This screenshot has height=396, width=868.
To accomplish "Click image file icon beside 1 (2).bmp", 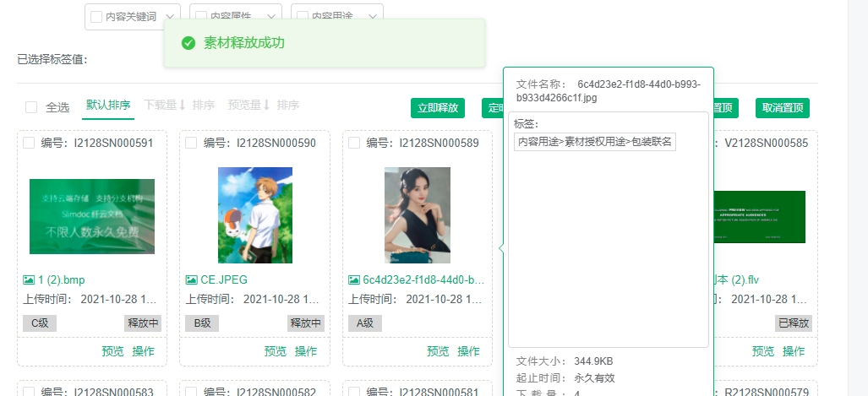I will [x=29, y=279].
